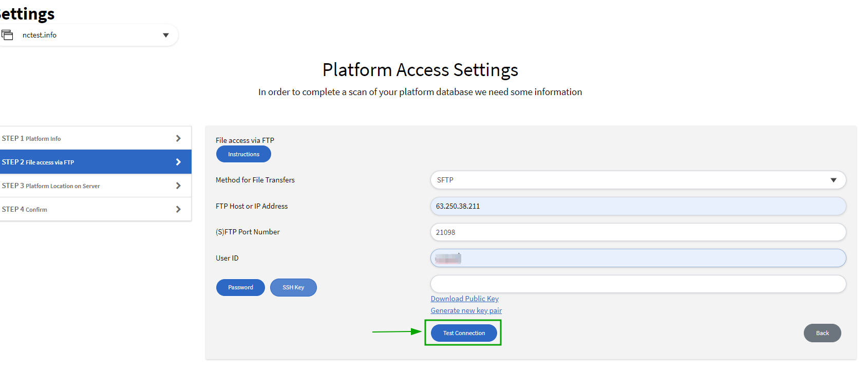Open the Download Public Key link
868x369 pixels.
pos(464,299)
